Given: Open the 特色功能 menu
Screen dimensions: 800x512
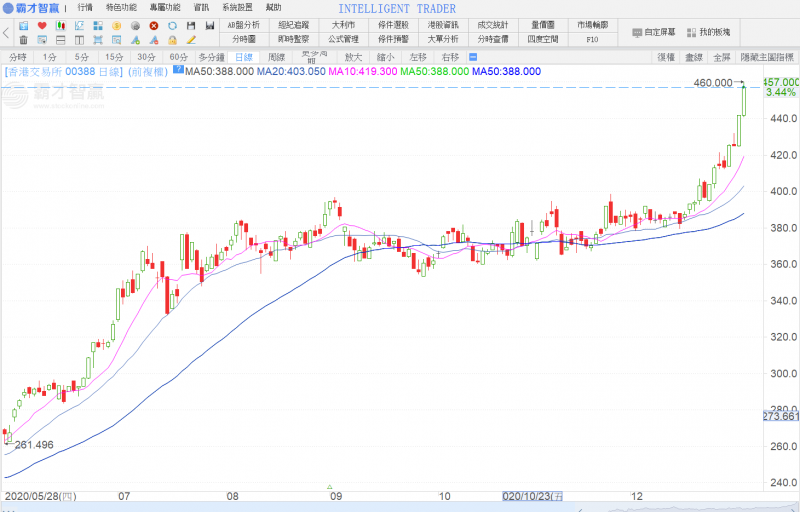Looking at the screenshot, I should pos(121,7).
